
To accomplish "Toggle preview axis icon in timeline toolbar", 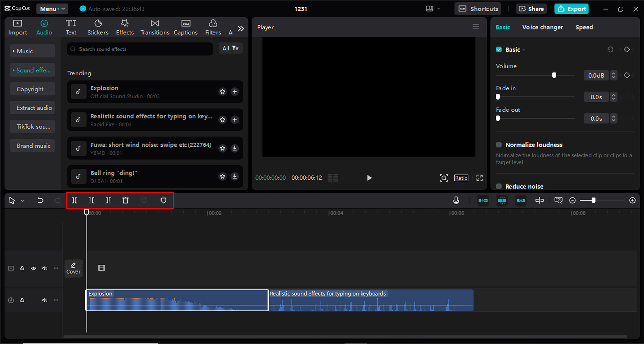I will point(539,200).
